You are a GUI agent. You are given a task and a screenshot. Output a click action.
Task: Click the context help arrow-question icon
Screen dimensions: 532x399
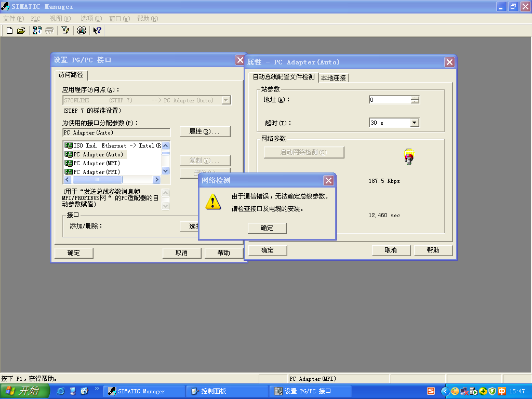tap(97, 31)
